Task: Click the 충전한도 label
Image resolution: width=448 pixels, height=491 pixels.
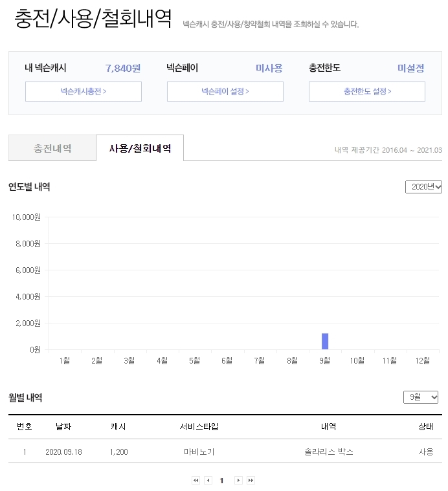Action: 324,68
